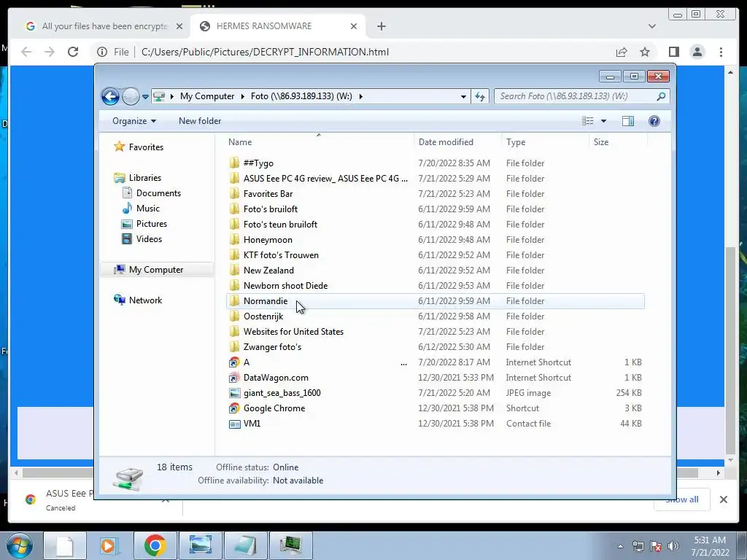747x560 pixels.
Task: Select the giant_sea_bass_1600 image icon
Action: (234, 393)
